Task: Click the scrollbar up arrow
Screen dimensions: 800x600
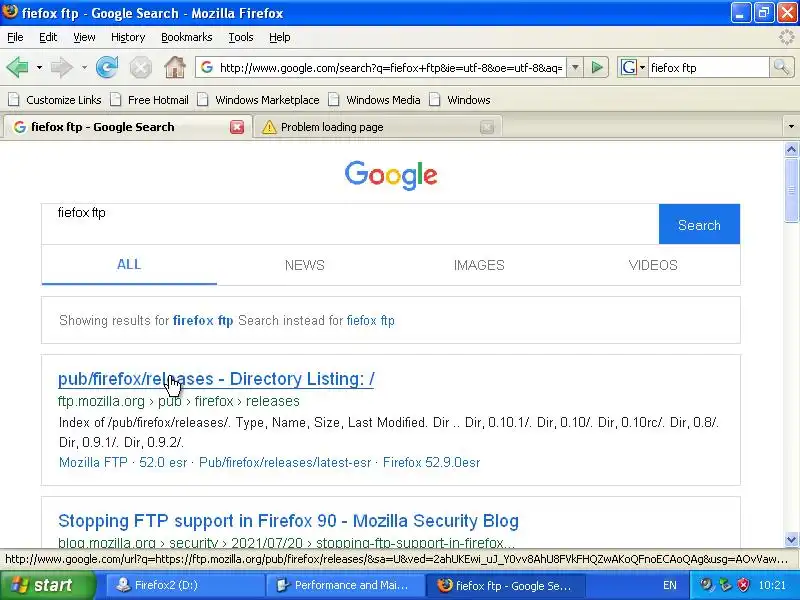Action: point(791,149)
